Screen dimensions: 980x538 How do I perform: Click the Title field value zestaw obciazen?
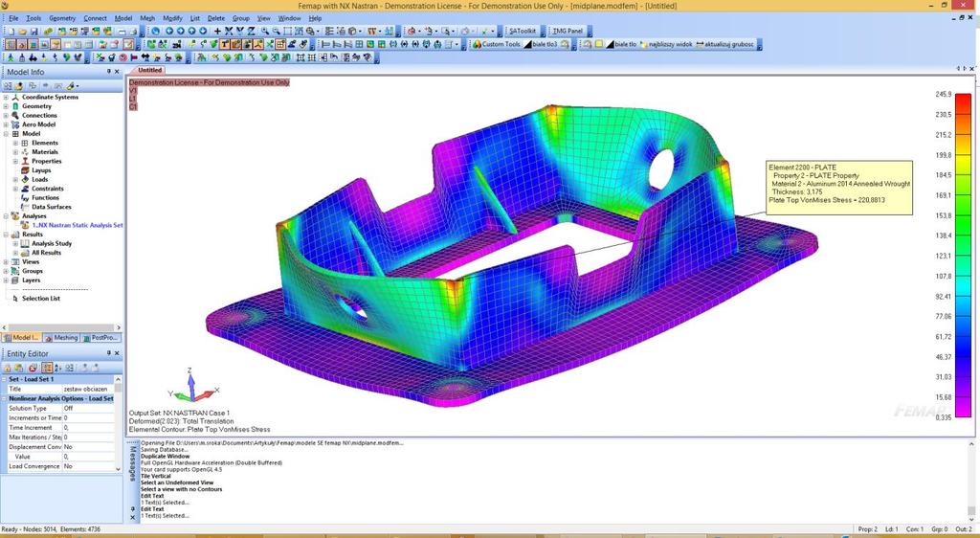pos(87,389)
